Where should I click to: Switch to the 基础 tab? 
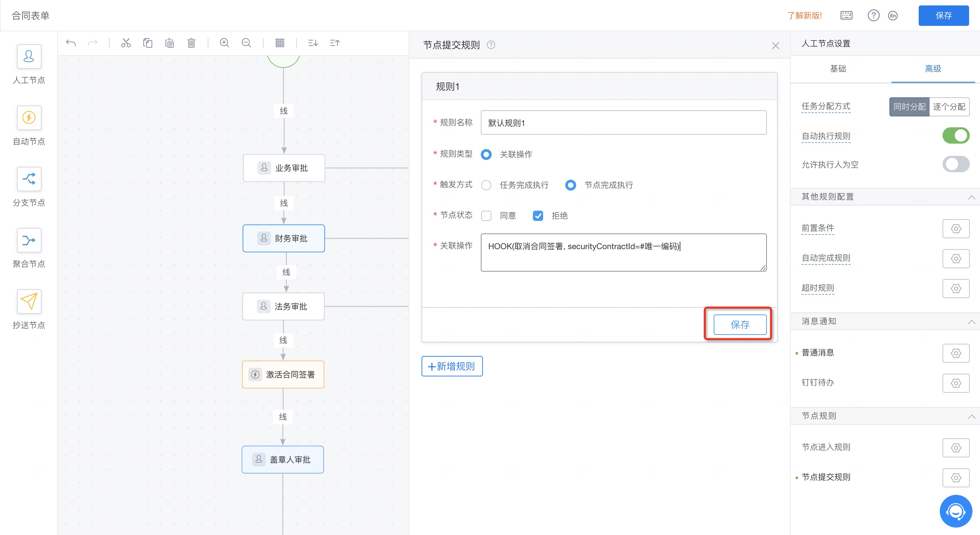(x=838, y=69)
